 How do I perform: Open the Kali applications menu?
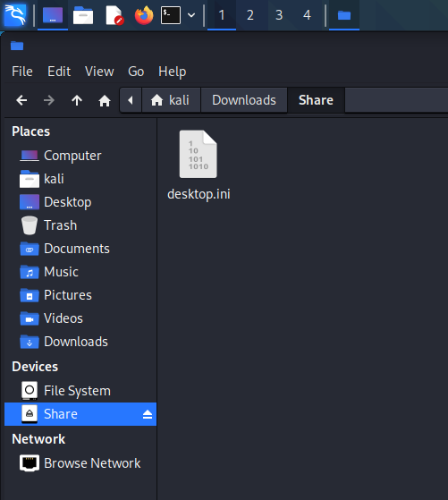point(15,15)
